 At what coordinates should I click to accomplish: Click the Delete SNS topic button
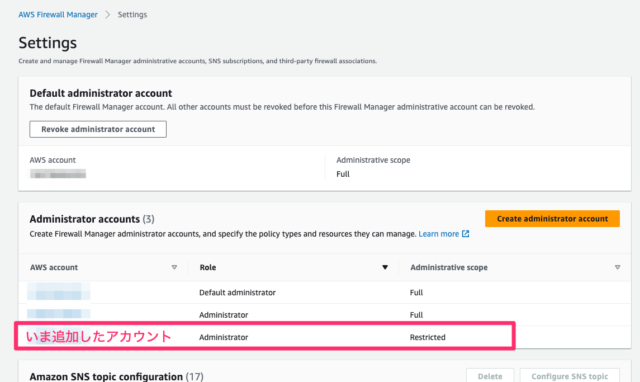tap(490, 376)
